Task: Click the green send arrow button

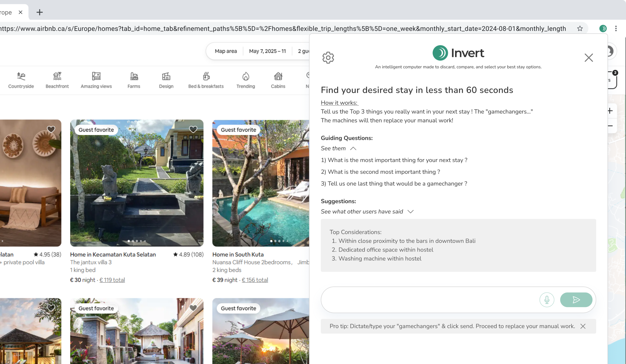Action: click(576, 300)
